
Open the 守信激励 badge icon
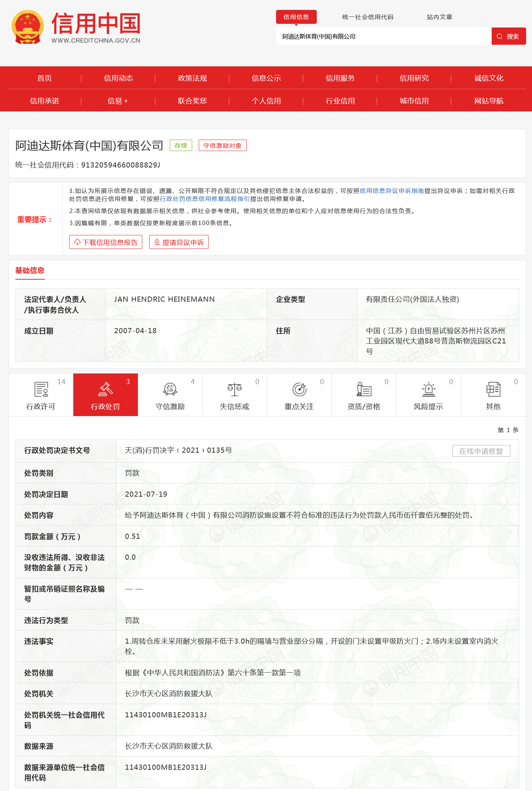coord(170,389)
